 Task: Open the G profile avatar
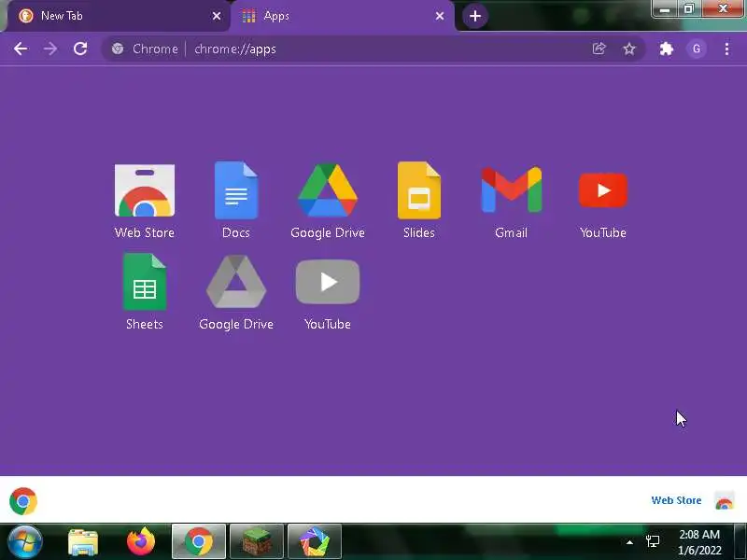tap(697, 49)
